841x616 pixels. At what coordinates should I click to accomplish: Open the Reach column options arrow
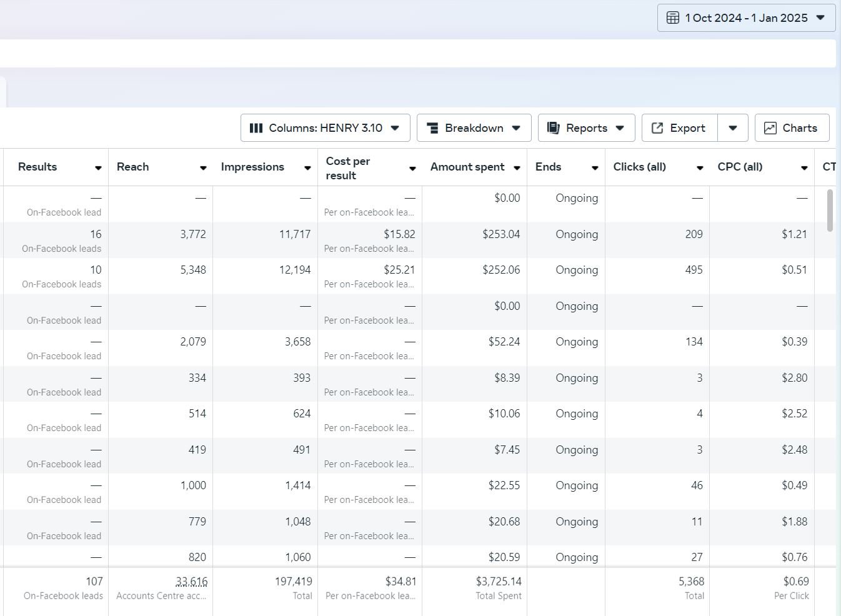coord(203,168)
